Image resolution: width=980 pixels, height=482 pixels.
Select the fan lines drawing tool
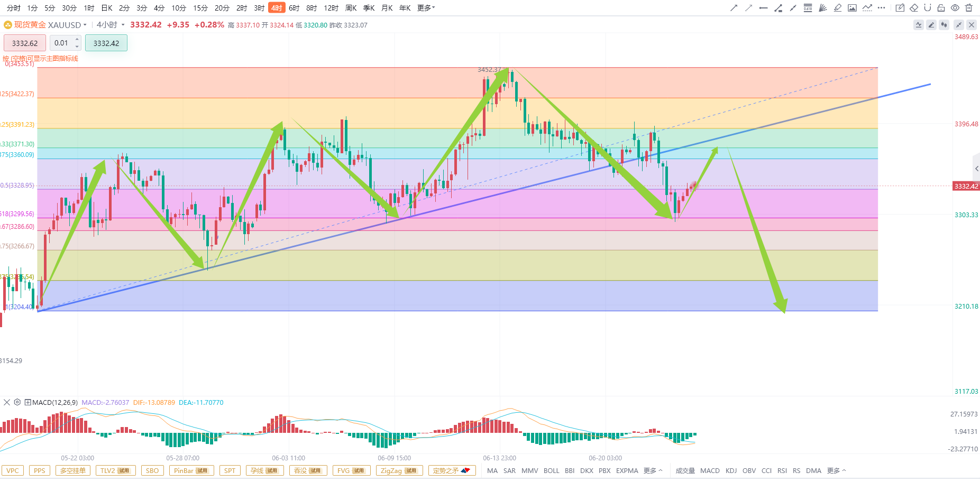pos(822,8)
